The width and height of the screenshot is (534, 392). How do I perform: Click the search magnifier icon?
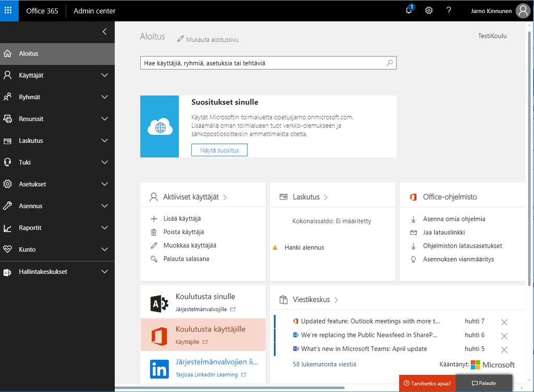click(390, 63)
